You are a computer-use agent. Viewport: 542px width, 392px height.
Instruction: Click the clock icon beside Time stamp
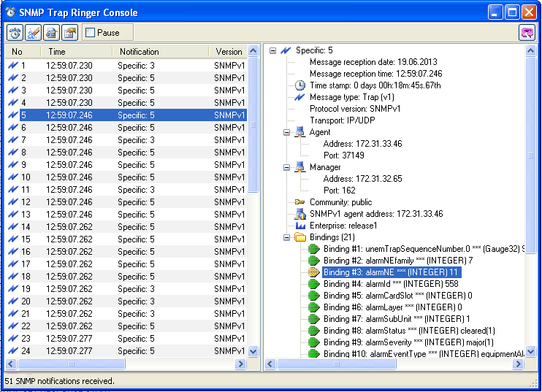coord(299,85)
